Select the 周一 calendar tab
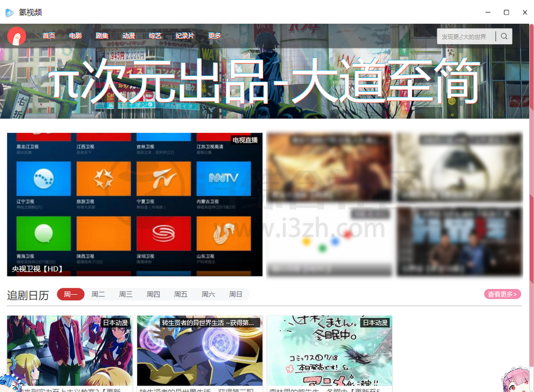 pos(70,294)
